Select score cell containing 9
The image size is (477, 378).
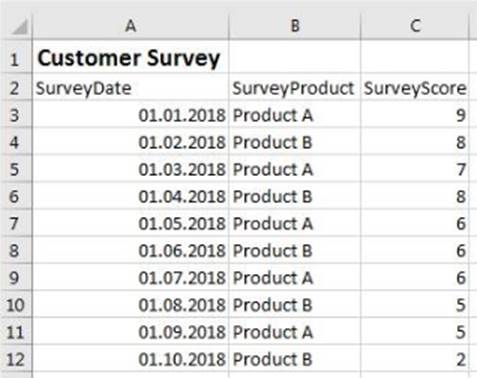click(415, 114)
